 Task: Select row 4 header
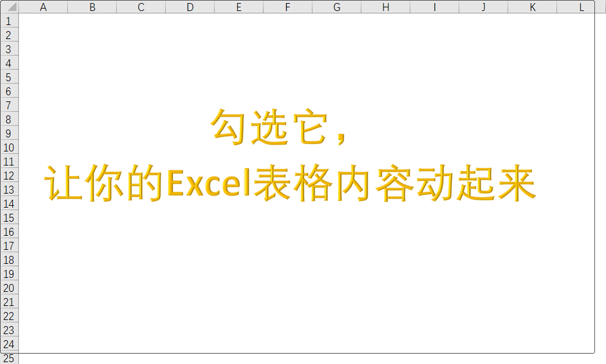9,63
